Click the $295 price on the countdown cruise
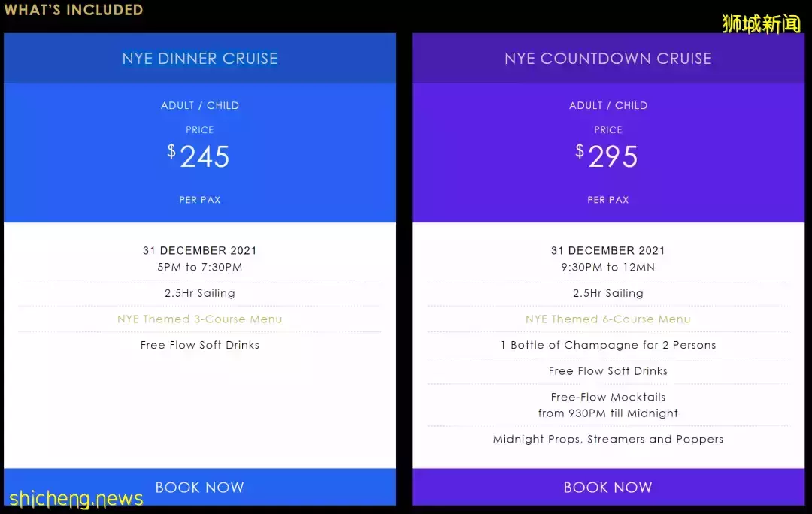The width and height of the screenshot is (812, 514). (x=607, y=156)
